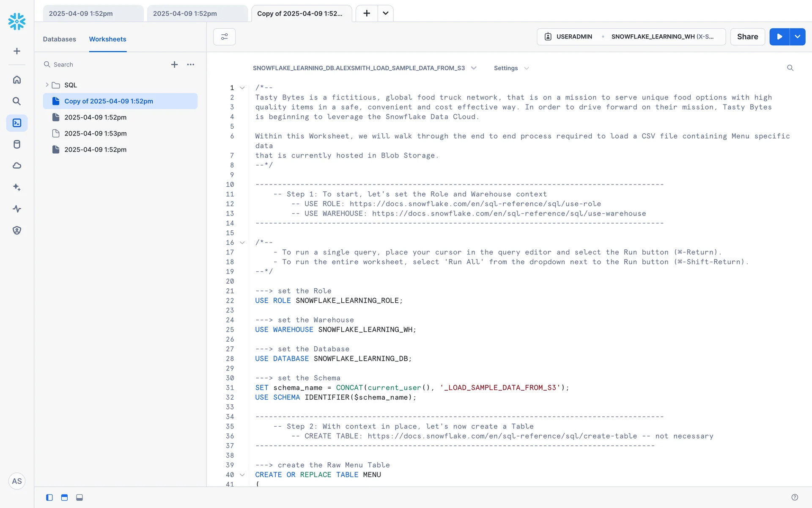Screen dimensions: 812x508
Task: Open the Data database sidebar icon
Action: coord(17,144)
